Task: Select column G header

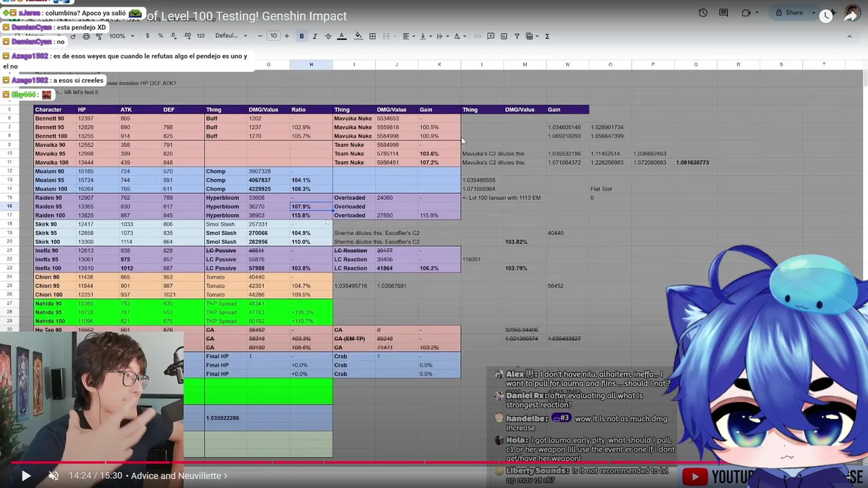Action: (x=269, y=64)
